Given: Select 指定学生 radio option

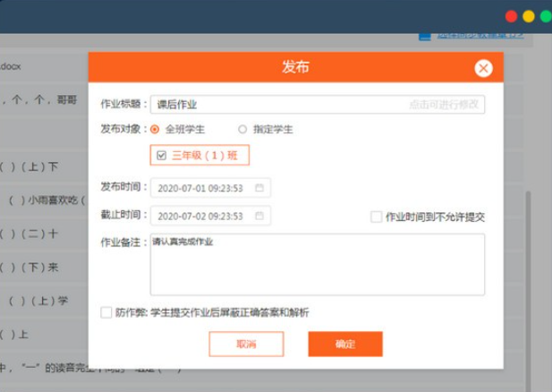Looking at the screenshot, I should pos(242,129).
